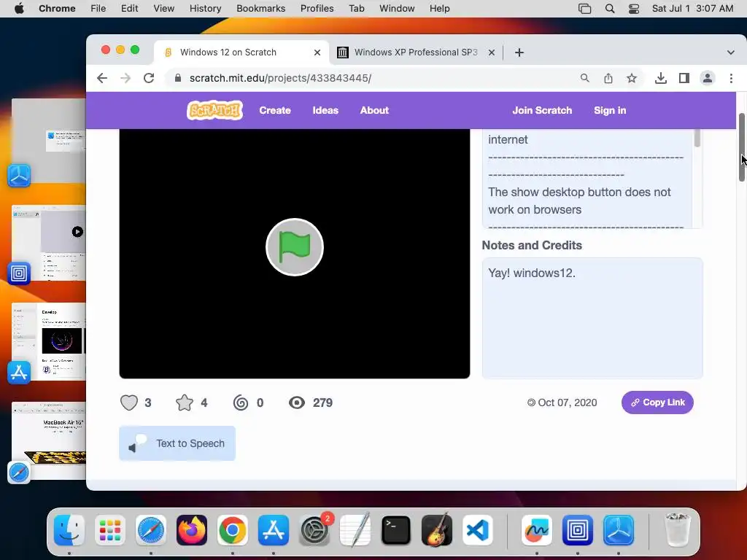Screen dimensions: 747x560
Task: Open the History menu
Action: click(205, 9)
